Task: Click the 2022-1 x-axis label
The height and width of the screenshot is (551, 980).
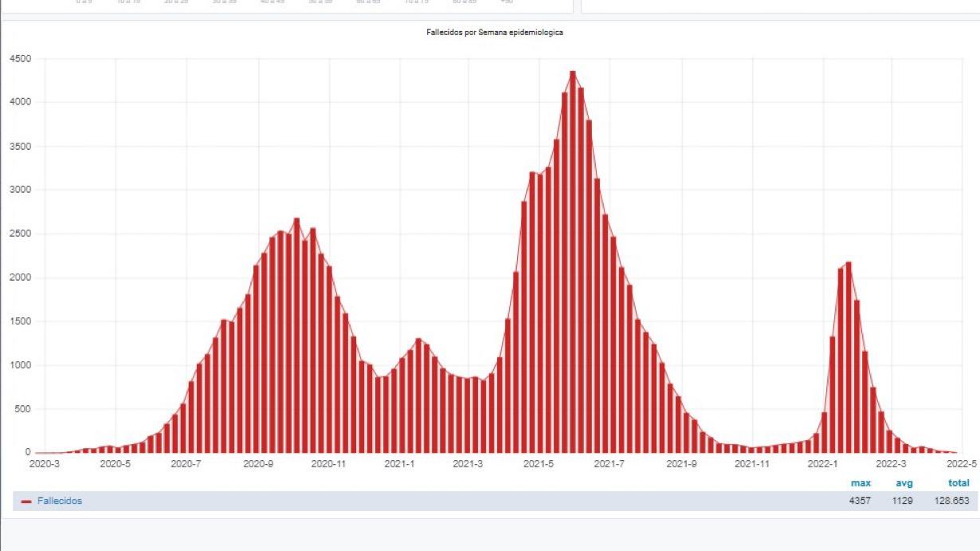Action: (x=823, y=463)
